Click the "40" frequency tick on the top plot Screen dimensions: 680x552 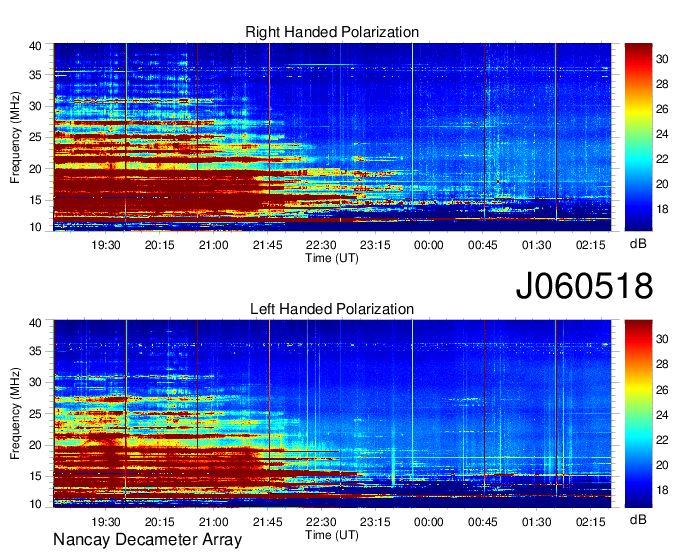pos(35,46)
